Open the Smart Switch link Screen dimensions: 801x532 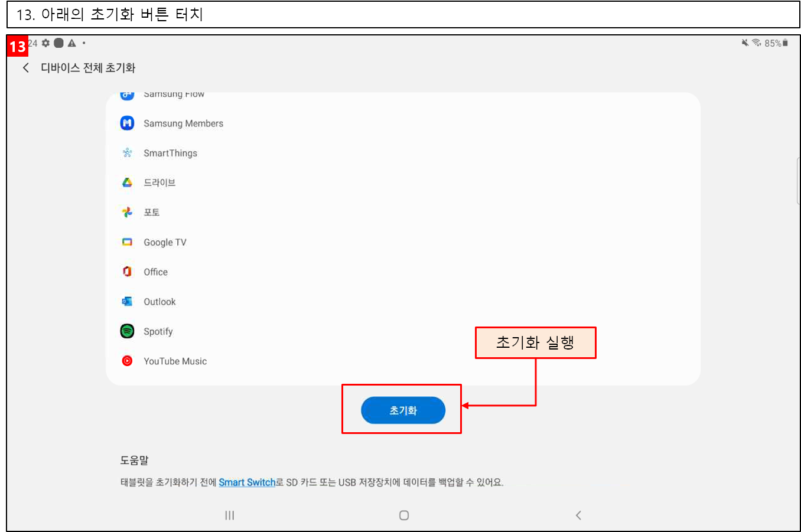coord(247,482)
